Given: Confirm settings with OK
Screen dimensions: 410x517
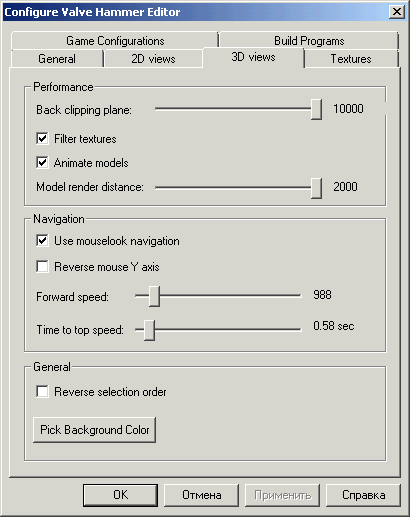Looking at the screenshot, I should click(120, 495).
